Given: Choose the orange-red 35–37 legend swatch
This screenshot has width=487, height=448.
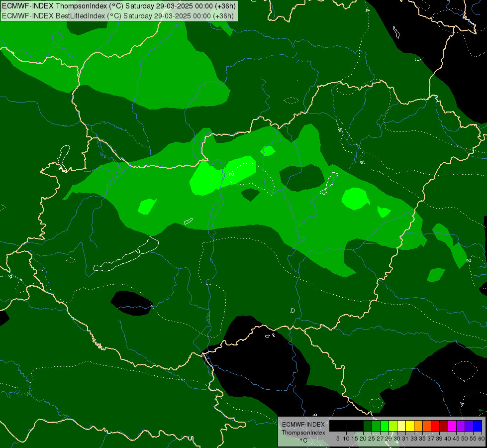Looking at the screenshot, I should point(427,426).
